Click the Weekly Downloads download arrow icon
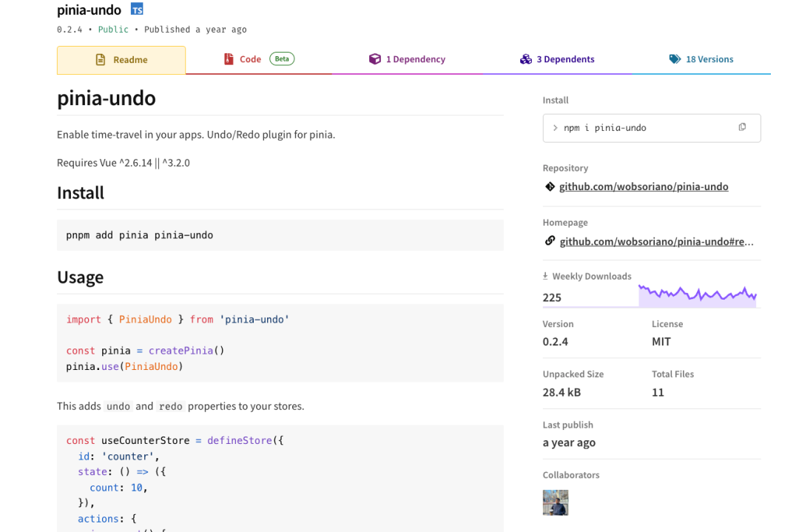The width and height of the screenshot is (799, 532). tap(545, 276)
